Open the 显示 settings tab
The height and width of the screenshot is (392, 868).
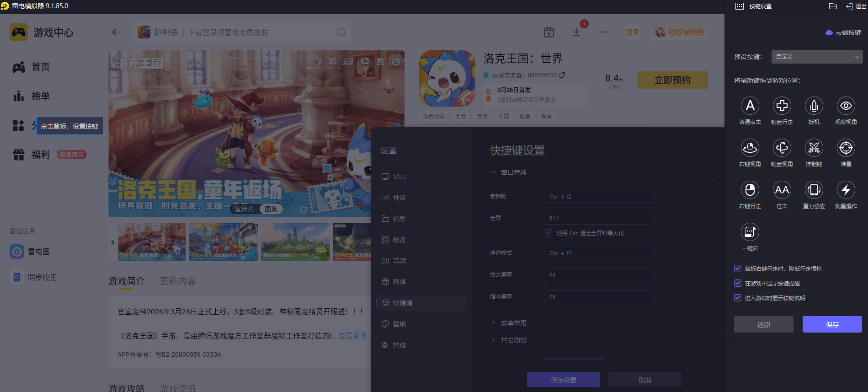(x=421, y=177)
